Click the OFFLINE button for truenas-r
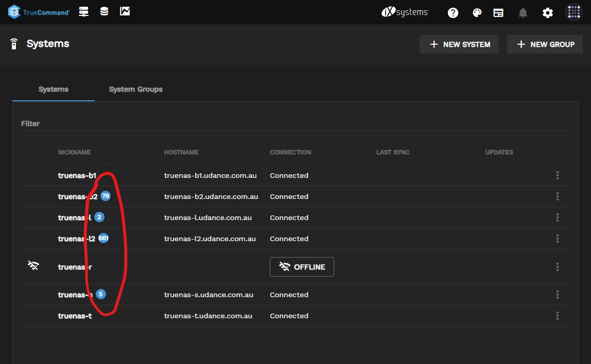591x364 pixels. point(302,267)
